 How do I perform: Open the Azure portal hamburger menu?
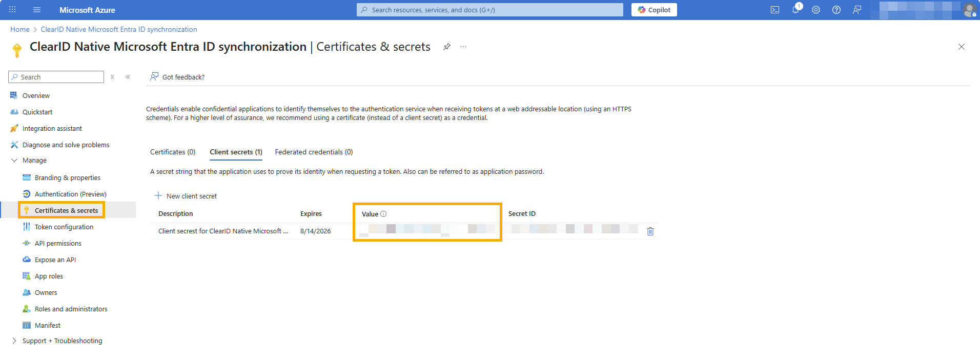(x=36, y=10)
